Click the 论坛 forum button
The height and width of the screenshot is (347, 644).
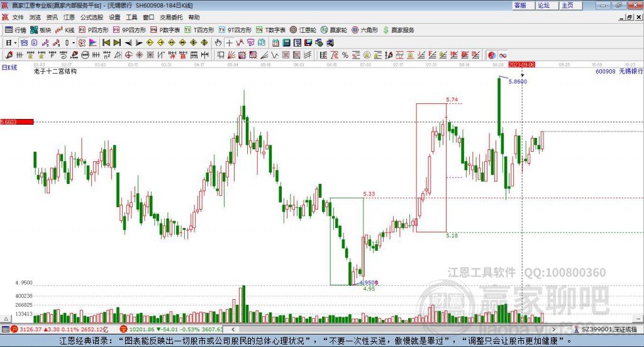548,5
